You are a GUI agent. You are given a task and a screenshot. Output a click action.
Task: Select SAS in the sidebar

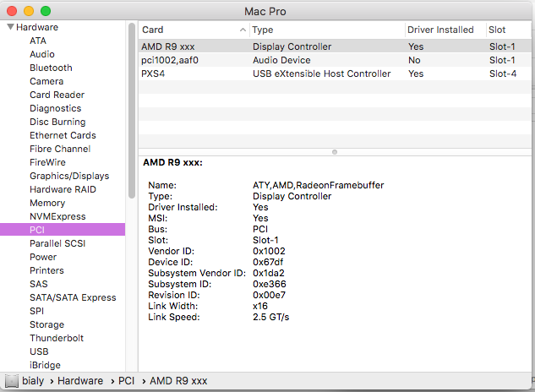[x=39, y=284]
